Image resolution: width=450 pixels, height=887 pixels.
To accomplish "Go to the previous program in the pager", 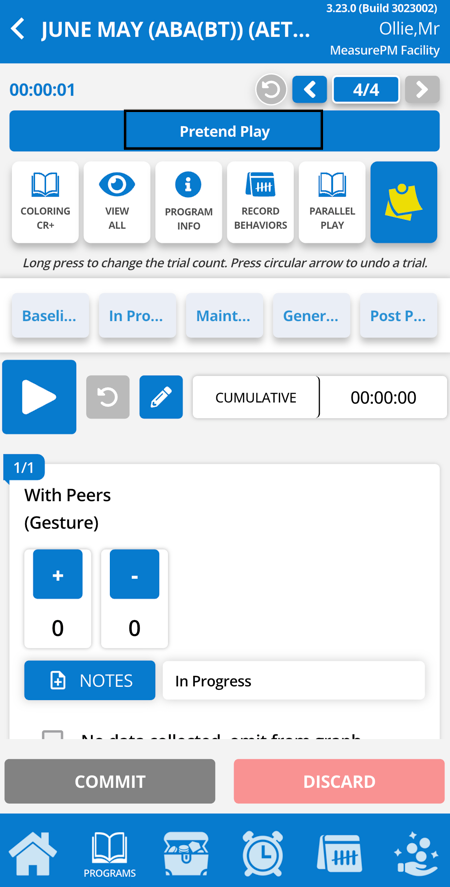I will 310,90.
